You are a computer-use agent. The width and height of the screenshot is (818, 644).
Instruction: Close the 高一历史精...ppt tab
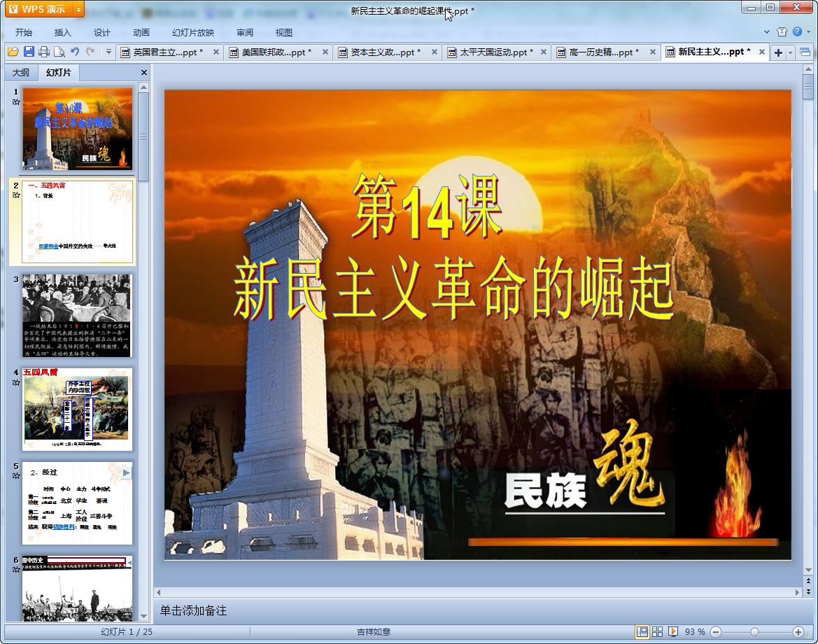pos(653,52)
